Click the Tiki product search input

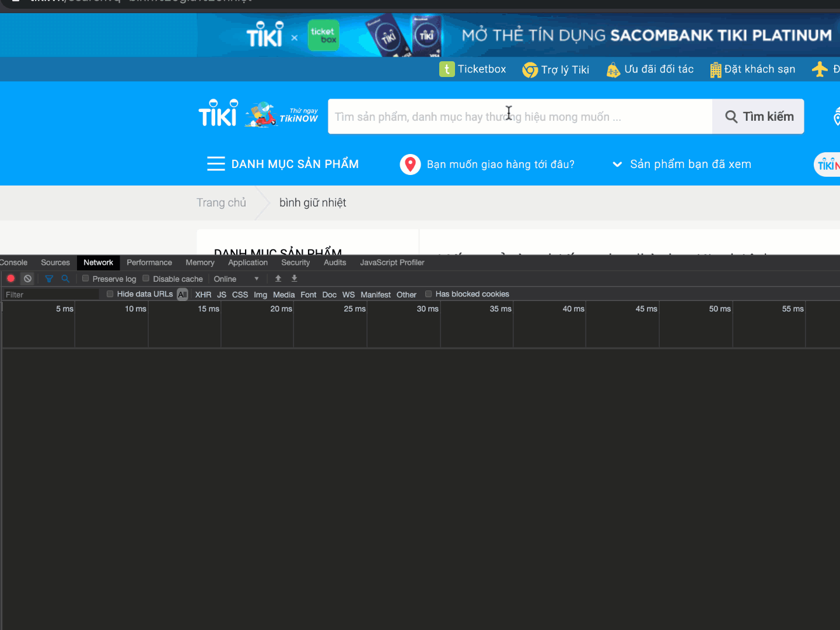coord(520,117)
